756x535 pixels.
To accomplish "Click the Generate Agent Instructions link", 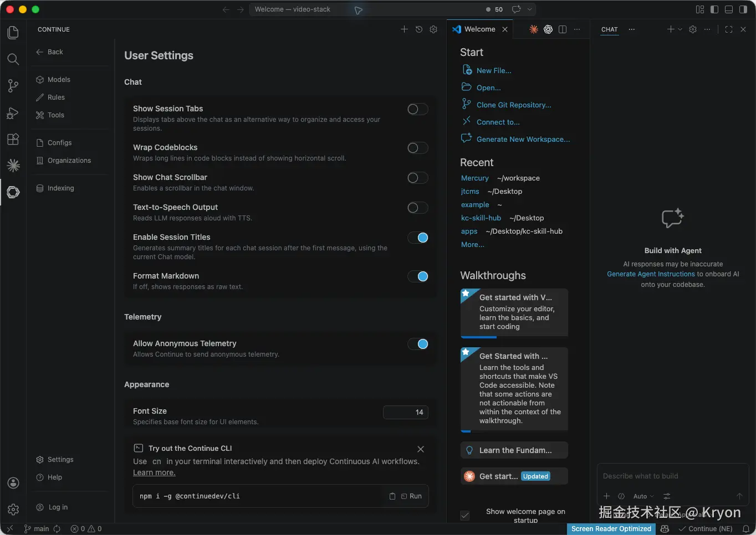I will (x=651, y=274).
